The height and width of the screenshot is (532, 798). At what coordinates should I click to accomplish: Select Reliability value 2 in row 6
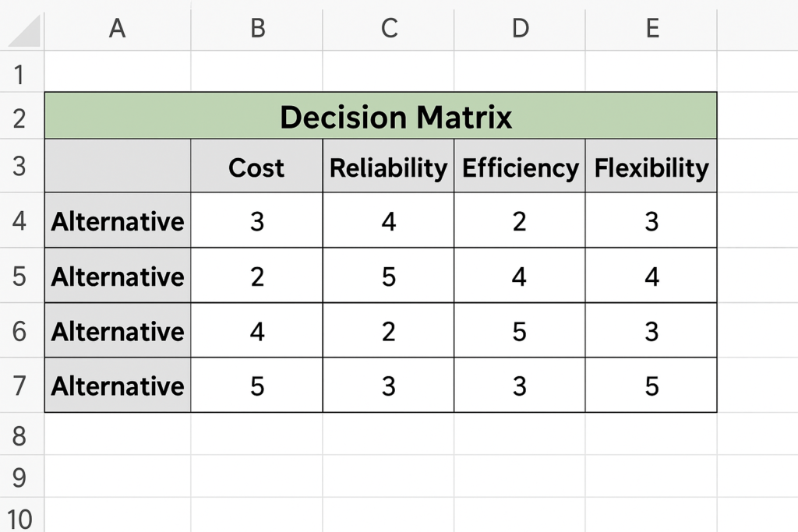click(x=388, y=330)
